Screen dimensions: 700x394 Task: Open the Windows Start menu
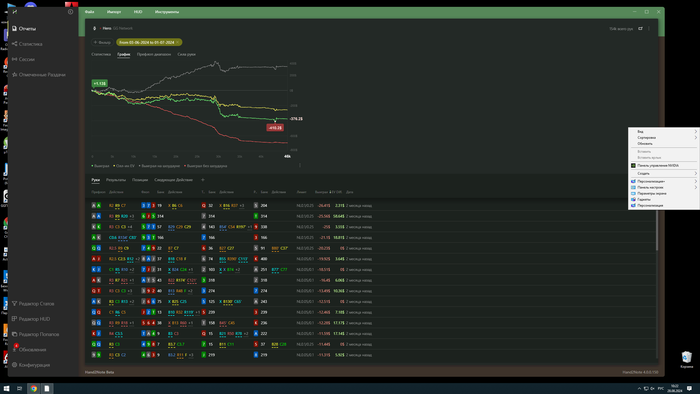tap(6, 389)
